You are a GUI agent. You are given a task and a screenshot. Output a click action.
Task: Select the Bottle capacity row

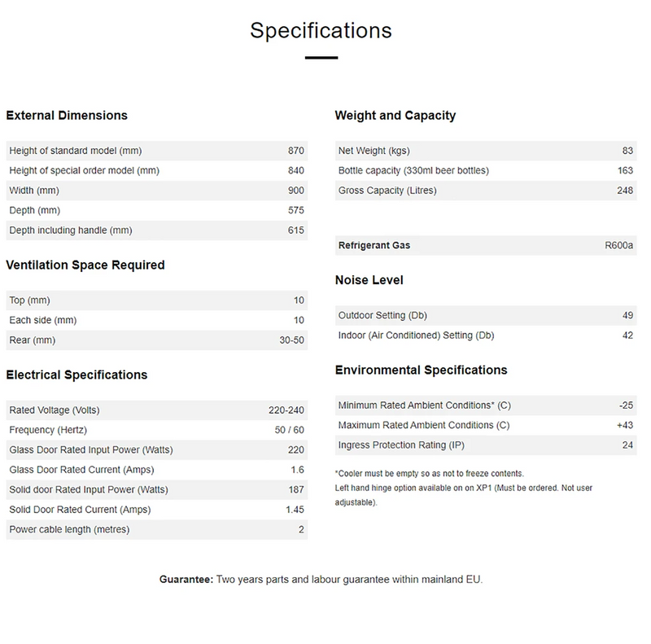[485, 171]
